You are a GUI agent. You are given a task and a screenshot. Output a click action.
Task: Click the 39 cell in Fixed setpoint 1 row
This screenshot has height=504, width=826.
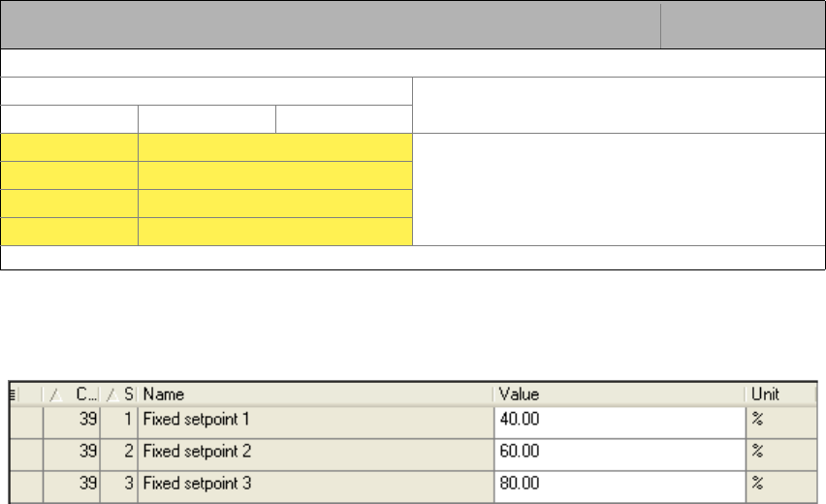pyautogui.click(x=72, y=423)
